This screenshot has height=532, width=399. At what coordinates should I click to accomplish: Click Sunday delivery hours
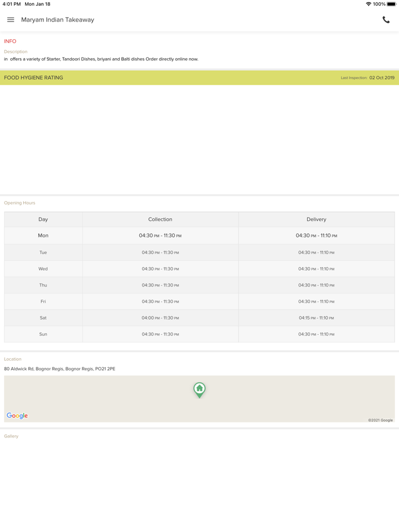tap(316, 334)
